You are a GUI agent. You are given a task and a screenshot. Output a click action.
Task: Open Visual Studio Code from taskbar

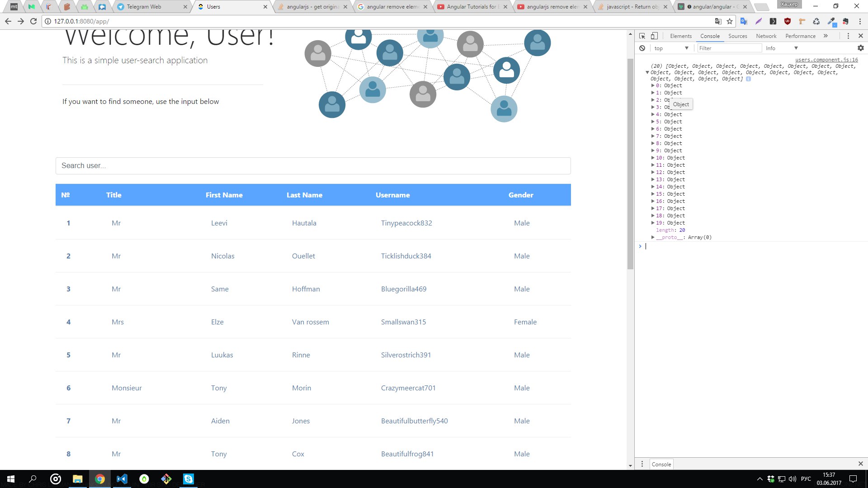point(122,479)
